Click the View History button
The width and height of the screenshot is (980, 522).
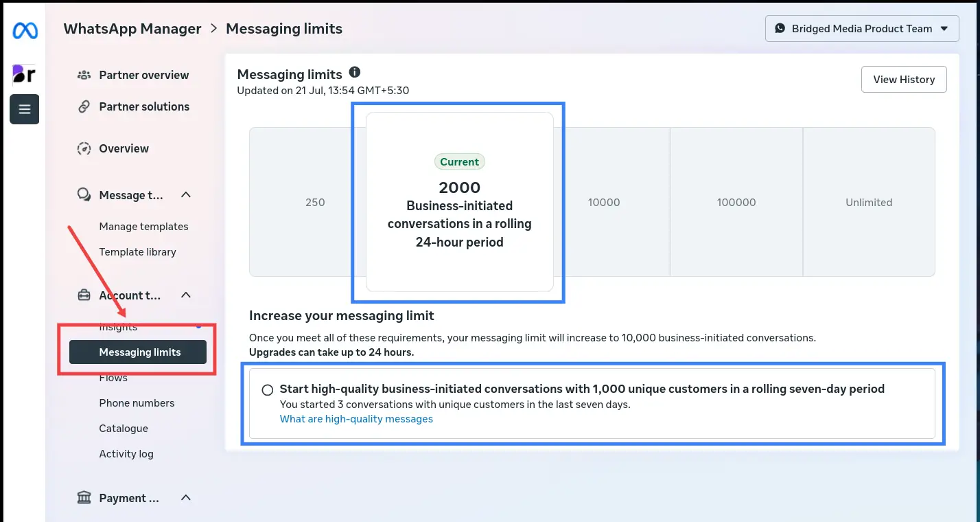point(904,79)
